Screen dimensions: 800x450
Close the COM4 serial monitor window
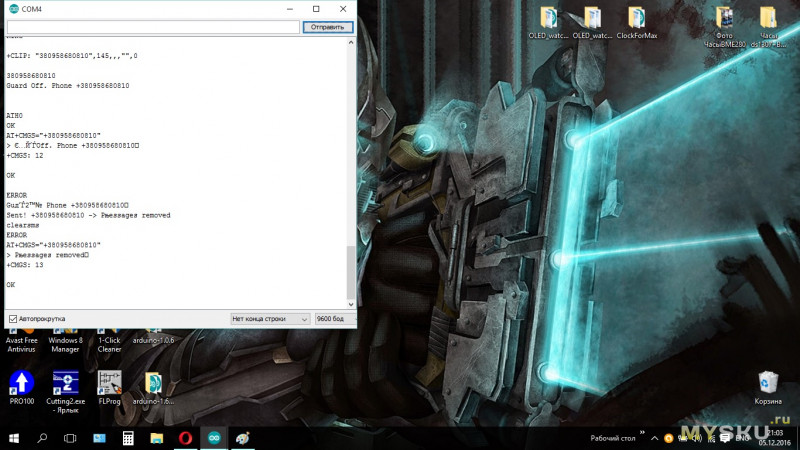[x=343, y=9]
